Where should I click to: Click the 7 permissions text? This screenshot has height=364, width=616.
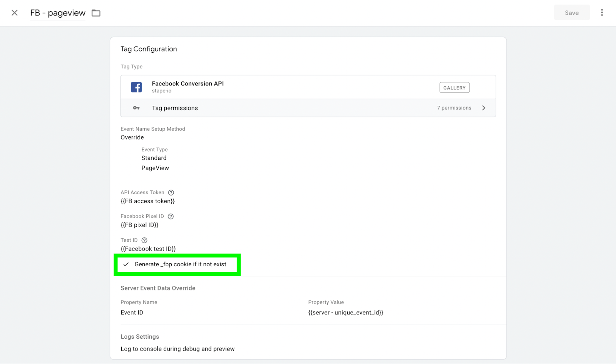pos(454,108)
